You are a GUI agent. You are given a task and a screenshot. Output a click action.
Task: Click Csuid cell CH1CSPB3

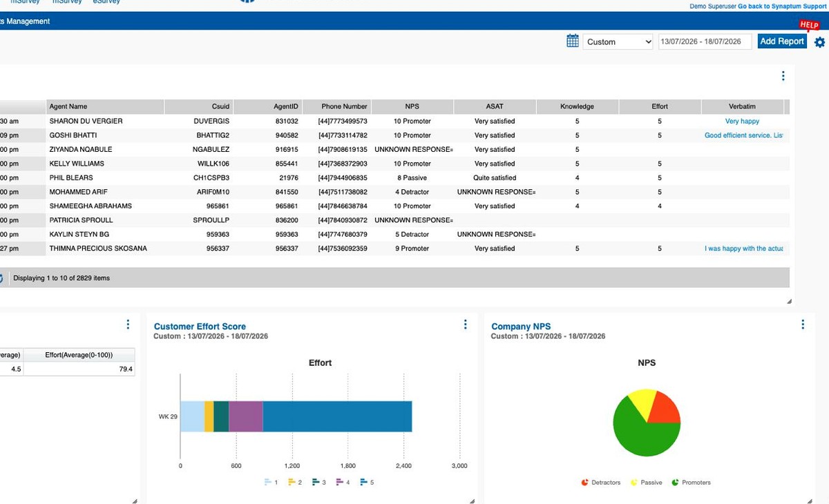pyautogui.click(x=211, y=177)
